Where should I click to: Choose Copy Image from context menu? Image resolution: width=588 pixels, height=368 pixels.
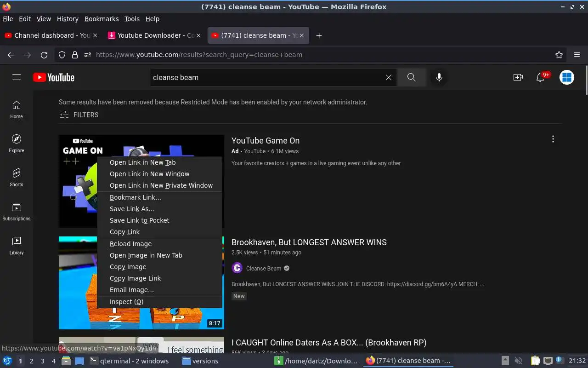point(160,267)
